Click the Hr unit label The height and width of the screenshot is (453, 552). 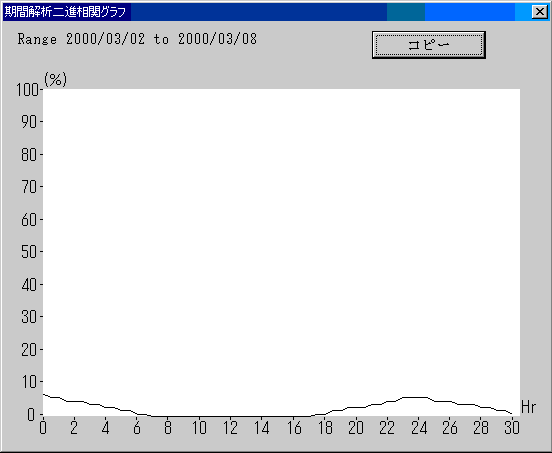(528, 407)
